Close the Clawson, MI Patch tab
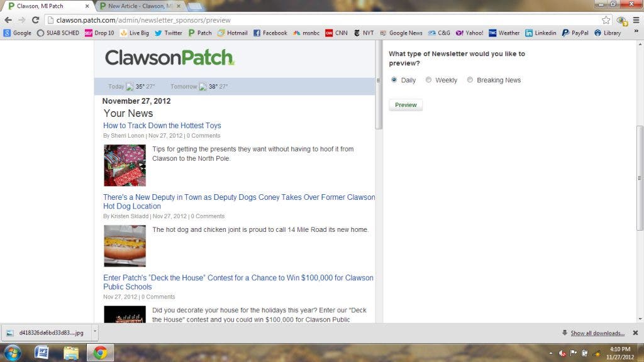The width and height of the screenshot is (644, 362). tap(87, 6)
